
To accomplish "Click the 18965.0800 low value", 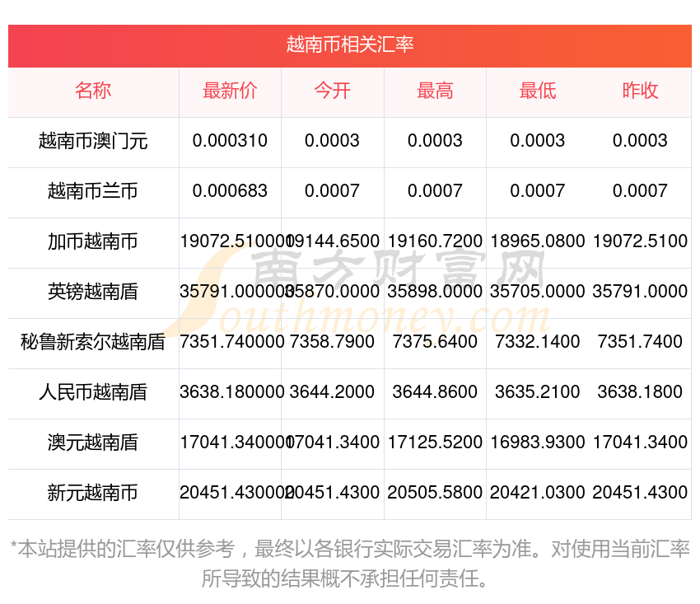I will (538, 241).
